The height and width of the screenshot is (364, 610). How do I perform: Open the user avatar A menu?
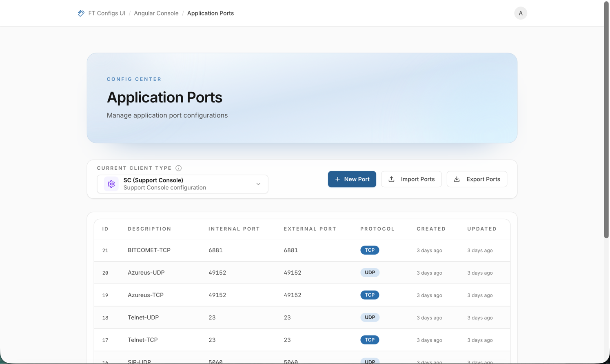click(521, 13)
